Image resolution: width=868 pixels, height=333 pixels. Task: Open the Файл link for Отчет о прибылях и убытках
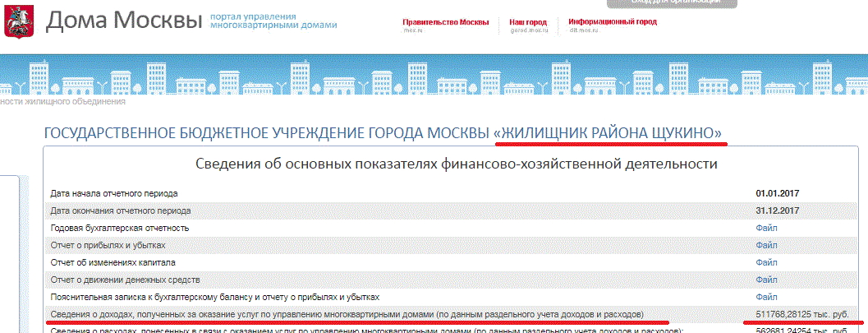point(766,245)
